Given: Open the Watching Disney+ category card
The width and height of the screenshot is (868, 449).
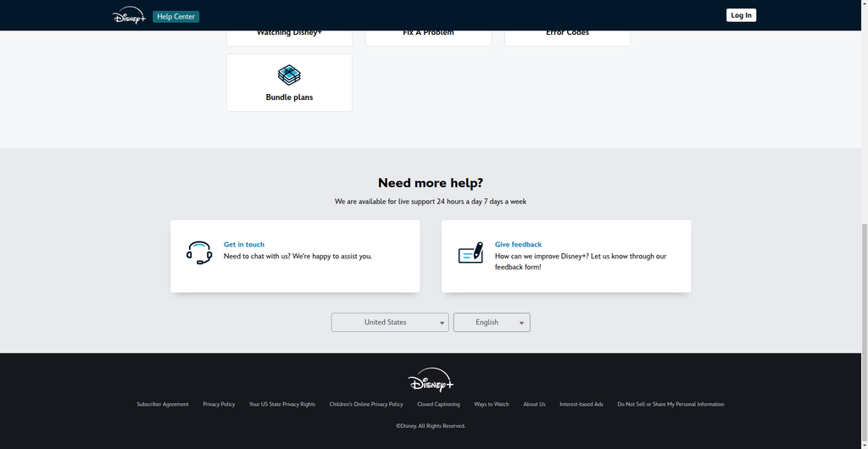Looking at the screenshot, I should pos(289,37).
